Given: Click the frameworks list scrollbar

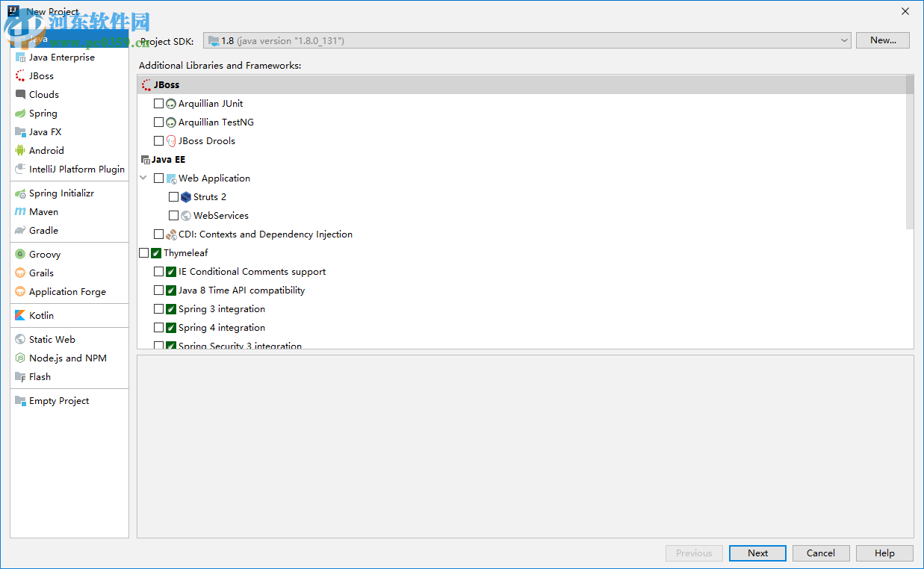Looking at the screenshot, I should (909, 152).
